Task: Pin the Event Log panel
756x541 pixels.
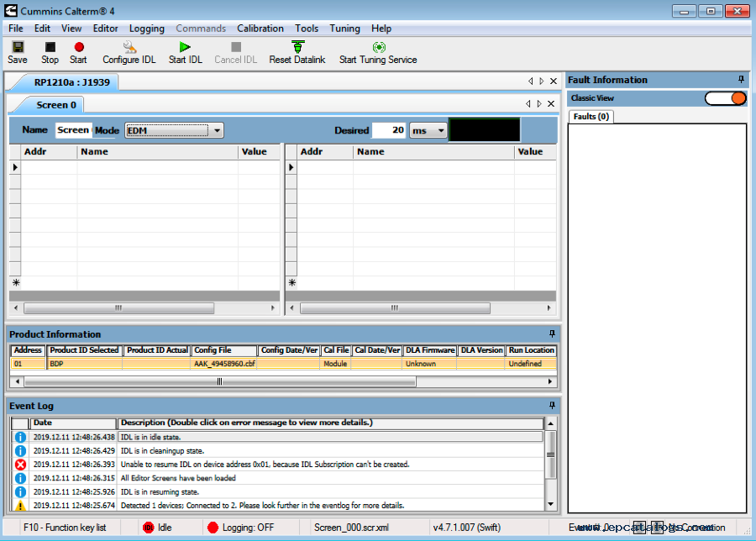Action: coord(552,406)
